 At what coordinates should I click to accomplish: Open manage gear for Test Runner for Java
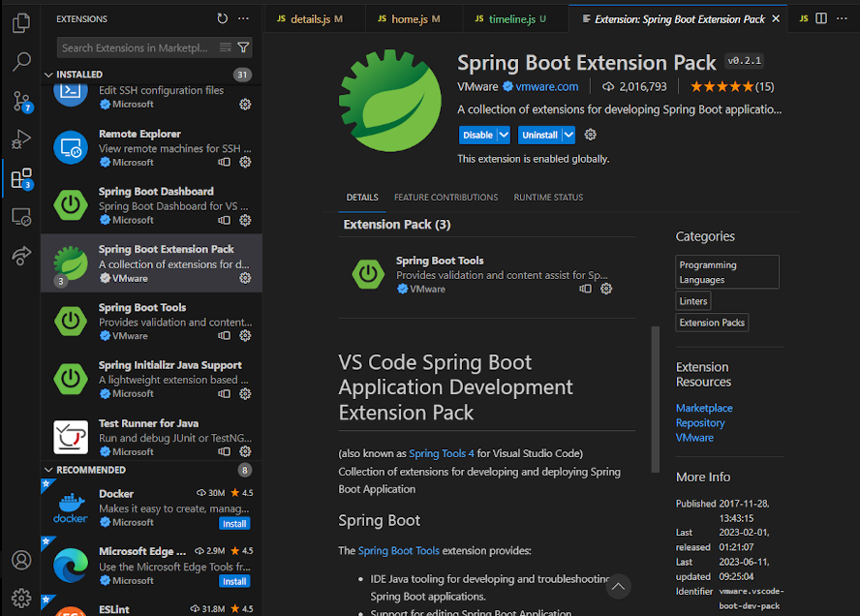tap(245, 451)
